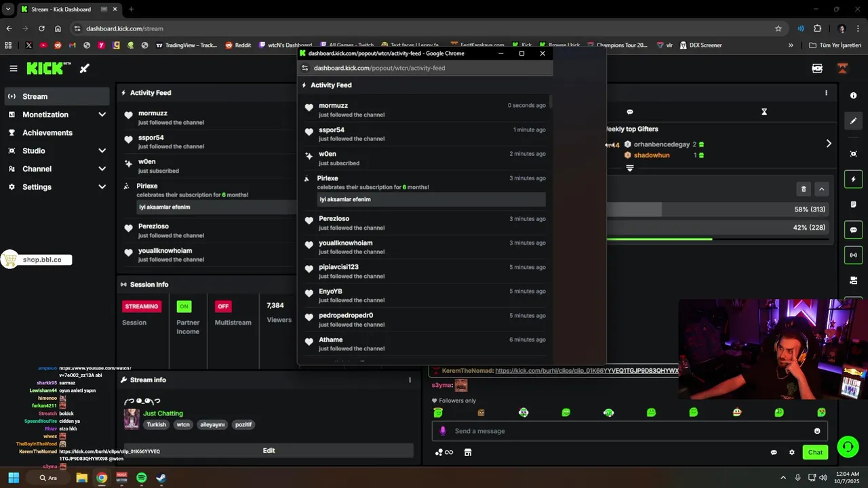Click the green Chat send button
This screenshot has width=868, height=488.
tap(815, 452)
